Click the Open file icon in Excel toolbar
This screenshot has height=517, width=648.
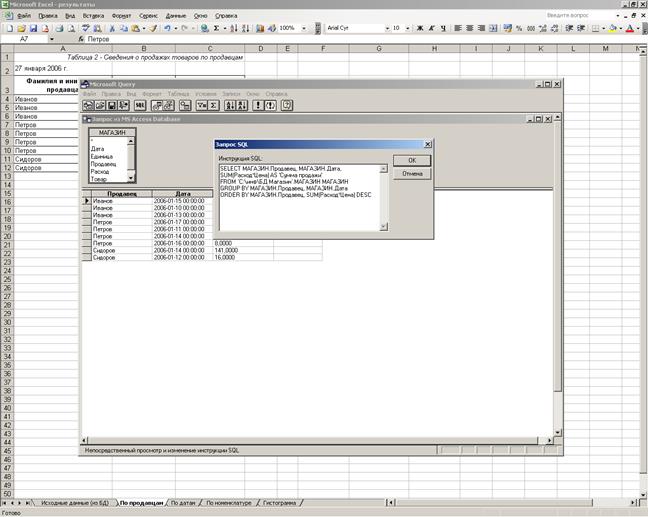pyautogui.click(x=21, y=28)
